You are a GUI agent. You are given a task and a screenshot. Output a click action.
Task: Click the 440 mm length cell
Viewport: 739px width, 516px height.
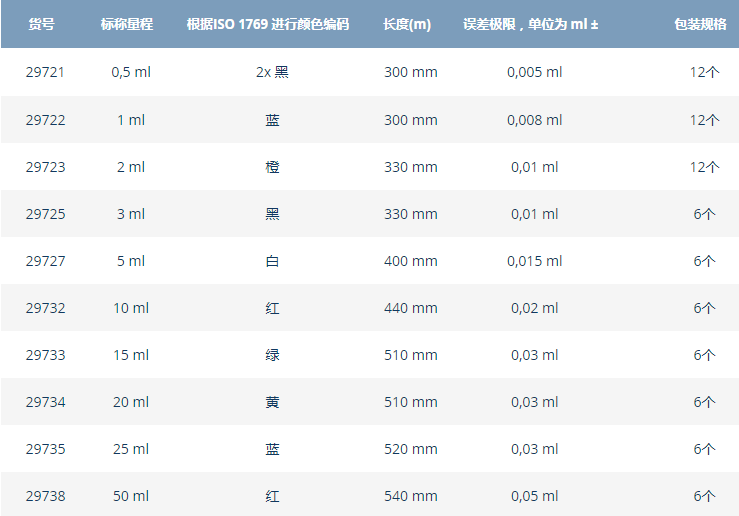point(410,308)
